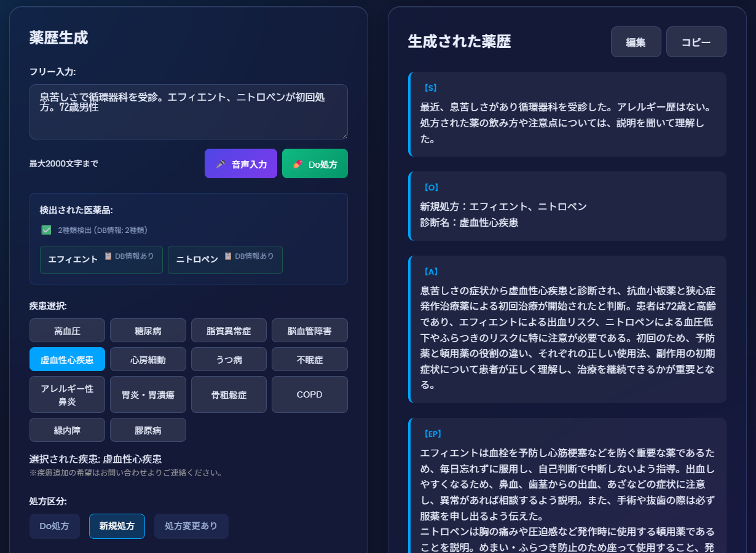This screenshot has height=553, width=756.
Task: Select the 緑内障 disease option
Action: 67,429
